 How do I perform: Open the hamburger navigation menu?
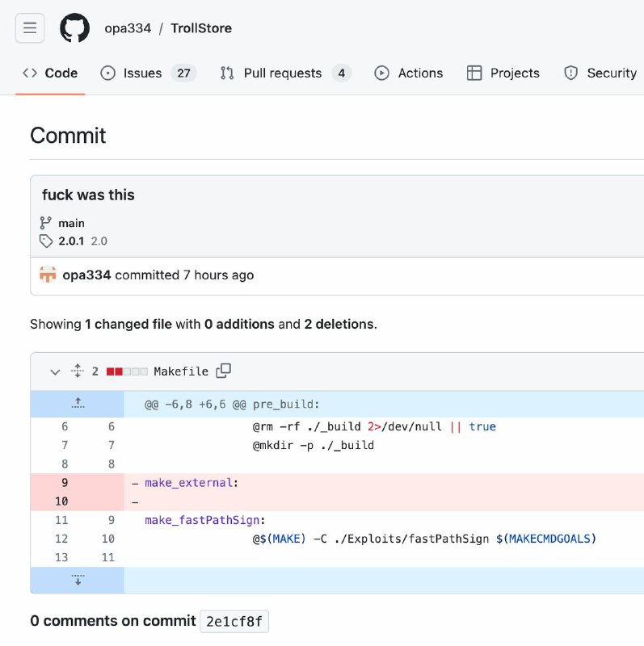tap(30, 28)
